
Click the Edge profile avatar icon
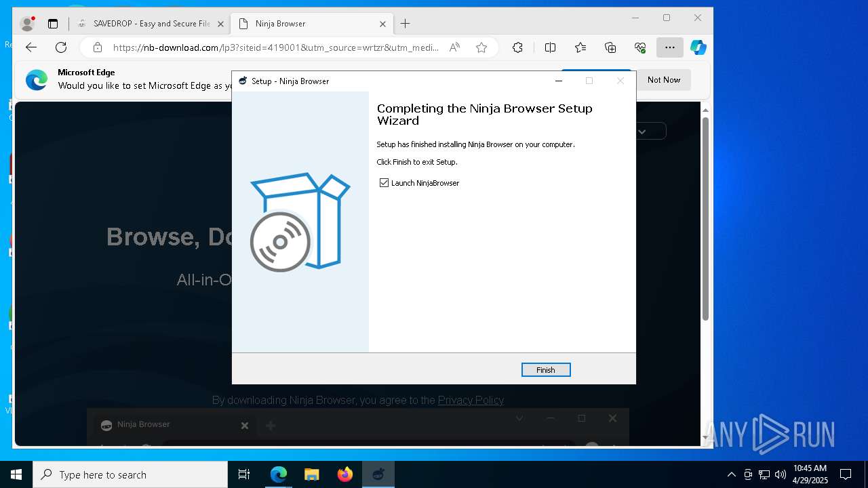click(27, 24)
